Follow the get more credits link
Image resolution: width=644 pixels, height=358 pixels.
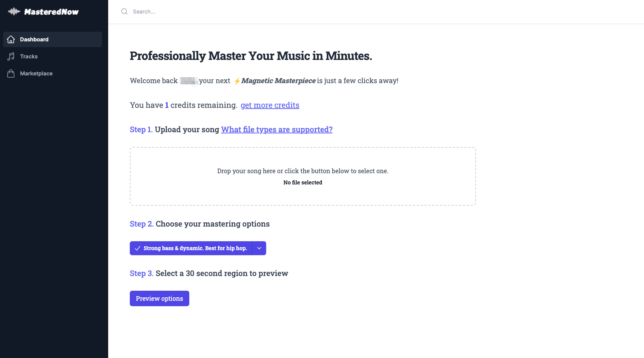[x=270, y=105]
